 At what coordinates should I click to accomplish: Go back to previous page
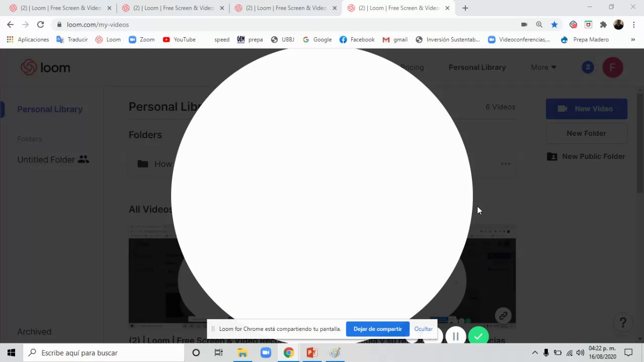[x=10, y=25]
